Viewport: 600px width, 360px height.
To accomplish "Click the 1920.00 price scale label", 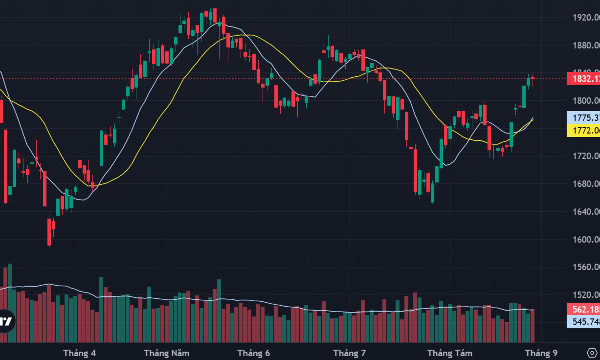I will 586,18.
